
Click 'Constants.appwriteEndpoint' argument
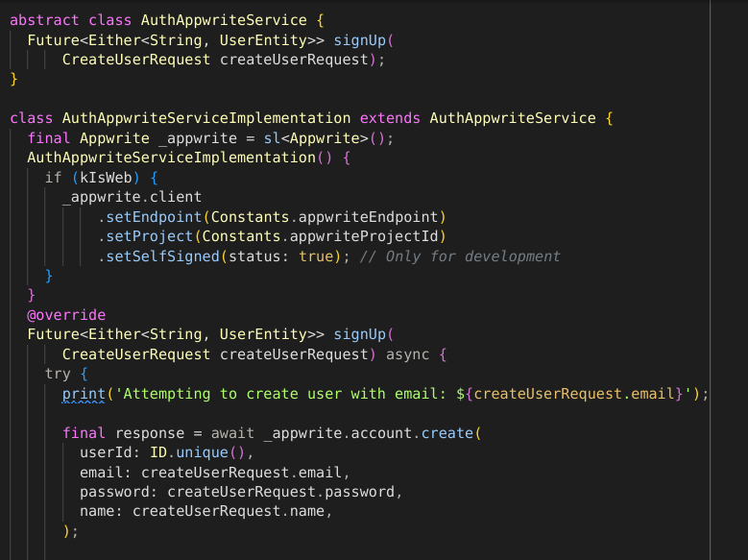325,217
